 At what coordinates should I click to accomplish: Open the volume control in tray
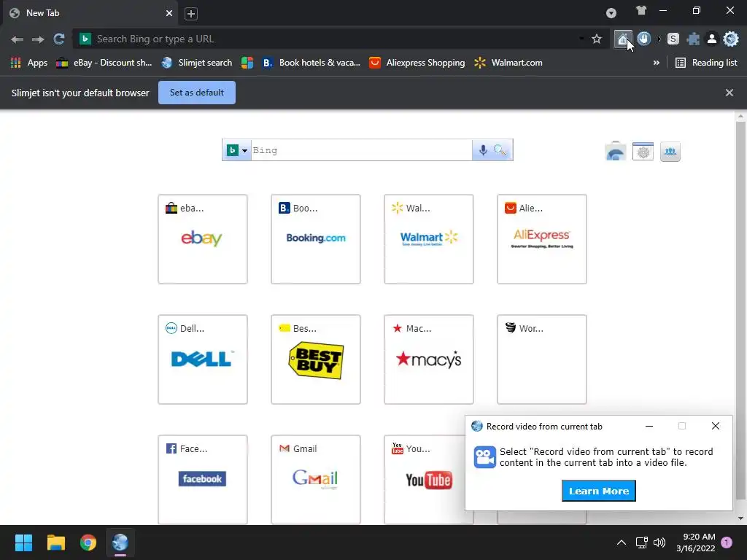[659, 542]
